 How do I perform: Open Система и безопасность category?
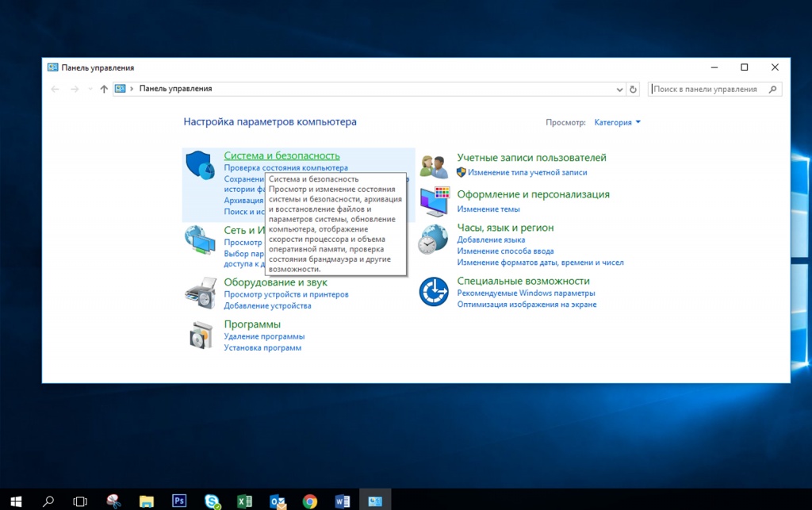pos(282,155)
